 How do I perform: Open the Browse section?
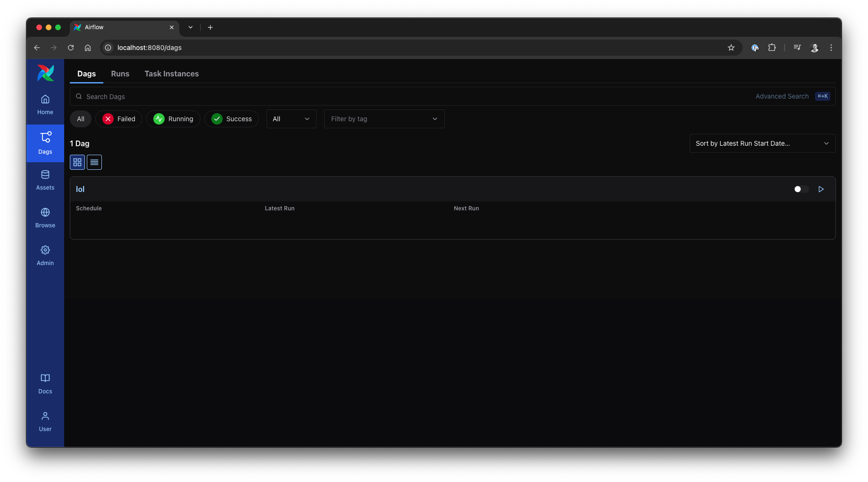coord(45,217)
